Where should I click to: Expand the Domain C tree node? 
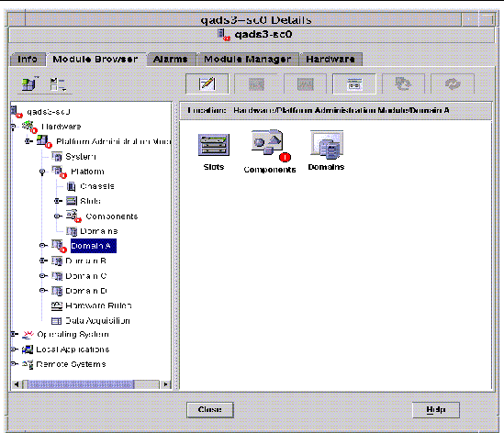pos(43,276)
